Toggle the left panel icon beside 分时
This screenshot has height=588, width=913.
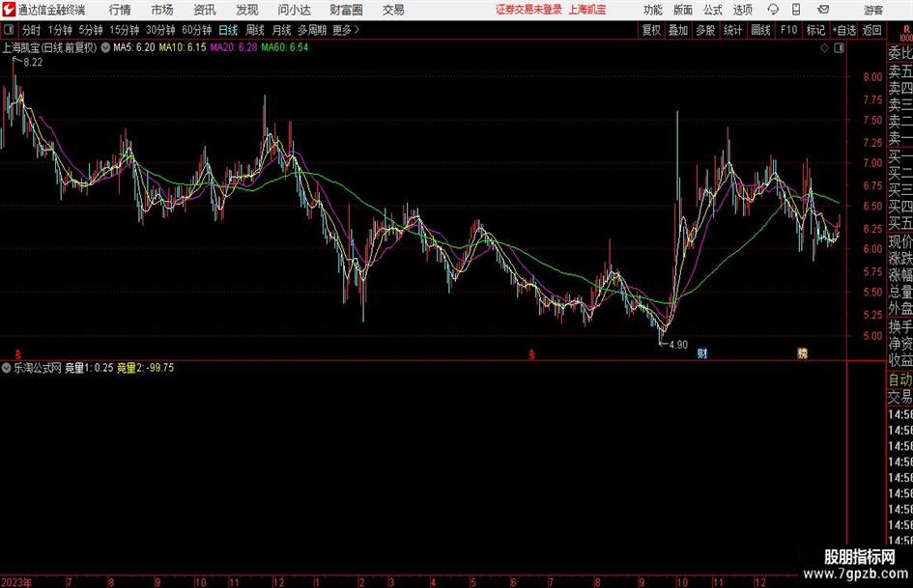click(9, 30)
